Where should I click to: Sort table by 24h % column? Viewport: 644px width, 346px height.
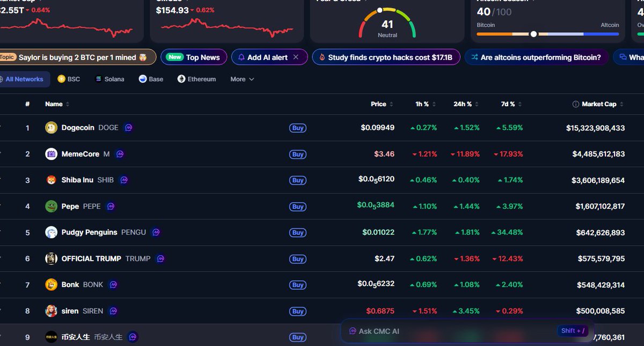[x=466, y=104]
